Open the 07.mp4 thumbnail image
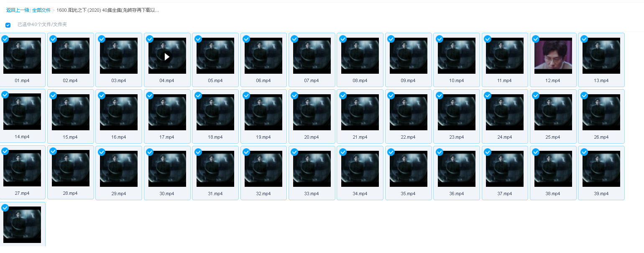 tap(312, 56)
